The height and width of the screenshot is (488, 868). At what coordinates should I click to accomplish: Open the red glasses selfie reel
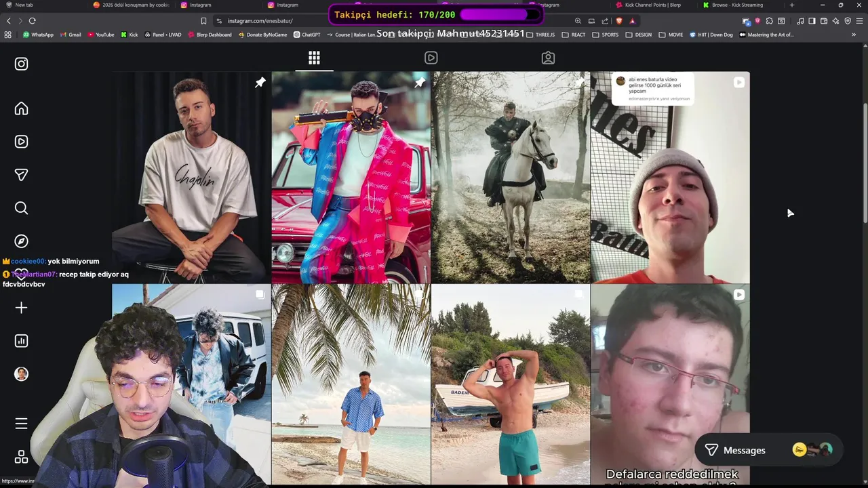pyautogui.click(x=670, y=384)
